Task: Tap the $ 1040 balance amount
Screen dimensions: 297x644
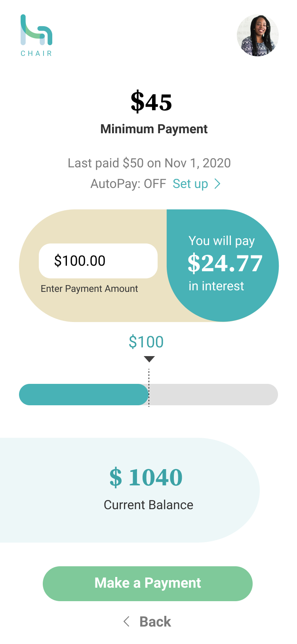Action: tap(146, 477)
